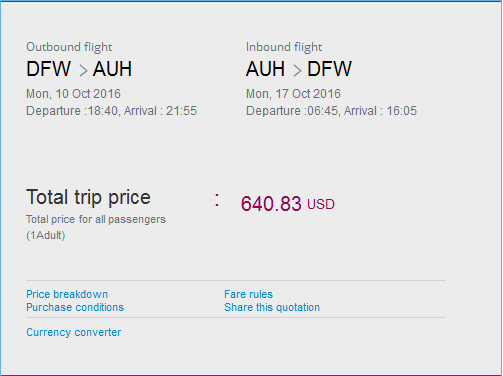
Task: Click the AUH origin code in the inbound route
Action: click(265, 69)
